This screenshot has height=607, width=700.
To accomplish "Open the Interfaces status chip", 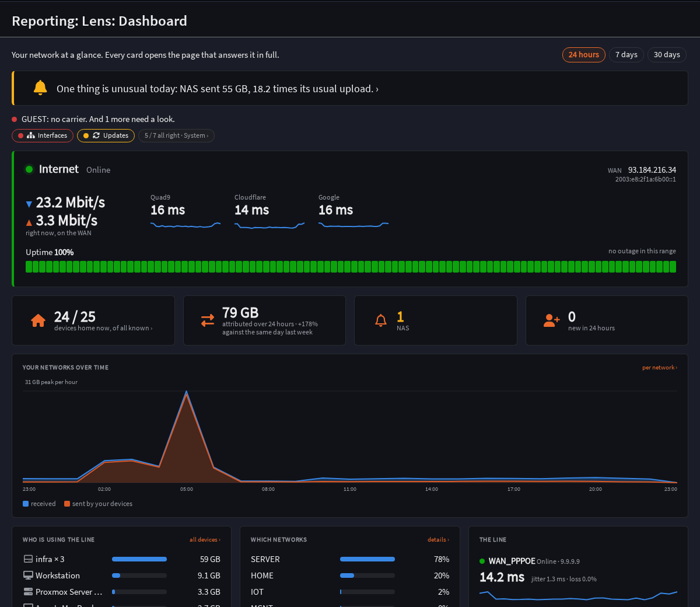I will point(43,135).
